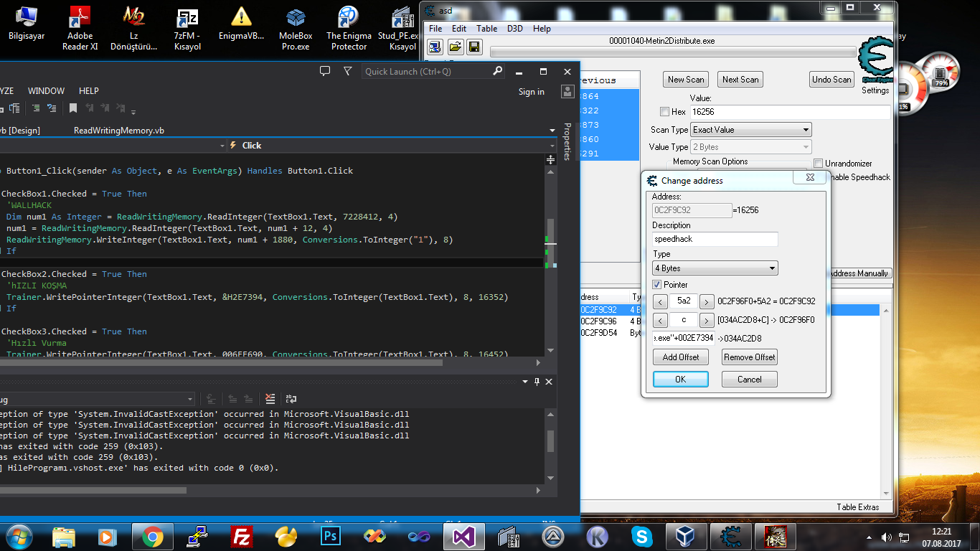The width and height of the screenshot is (980, 551).
Task: Switch to the ReadWritingMemory.vb tab
Action: pos(119,131)
